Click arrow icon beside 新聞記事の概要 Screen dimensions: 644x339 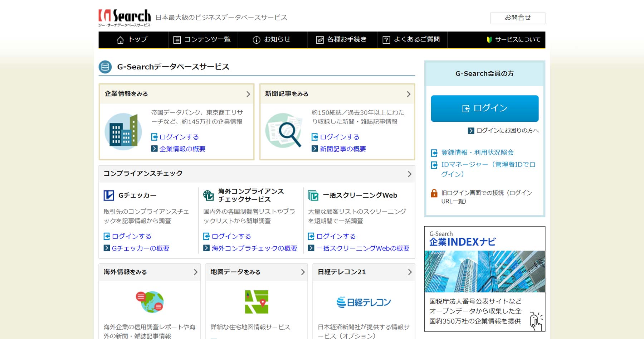tap(315, 149)
